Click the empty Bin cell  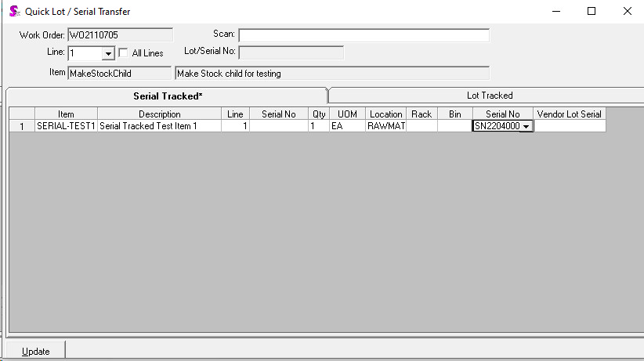[x=454, y=126]
